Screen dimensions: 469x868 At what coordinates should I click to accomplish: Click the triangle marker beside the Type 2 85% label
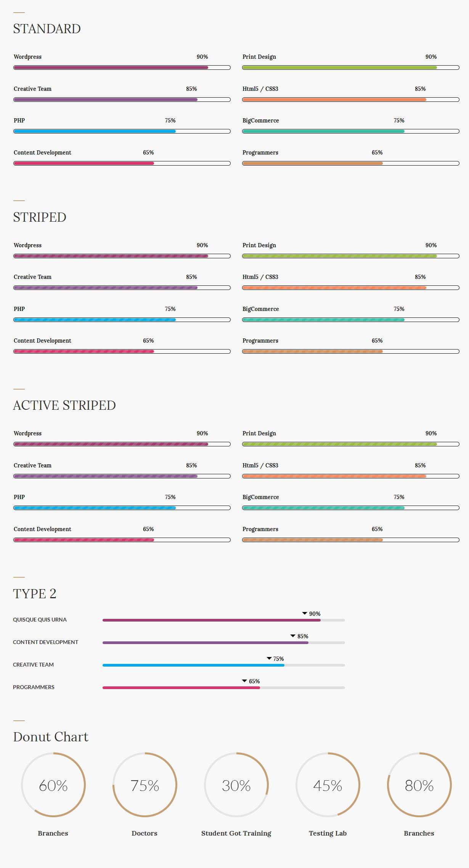point(293,636)
